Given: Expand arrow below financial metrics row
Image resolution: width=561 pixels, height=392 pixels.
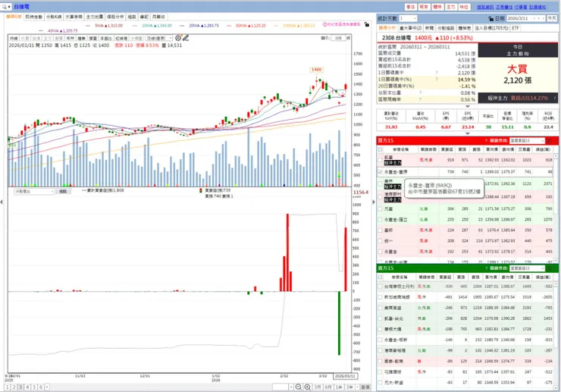Looking at the screenshot, I should point(468,133).
